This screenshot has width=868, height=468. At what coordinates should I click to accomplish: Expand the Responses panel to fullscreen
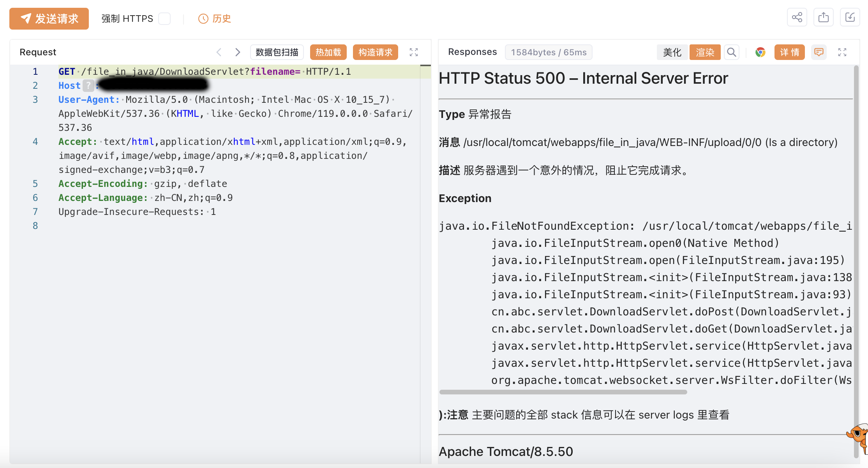pyautogui.click(x=842, y=52)
